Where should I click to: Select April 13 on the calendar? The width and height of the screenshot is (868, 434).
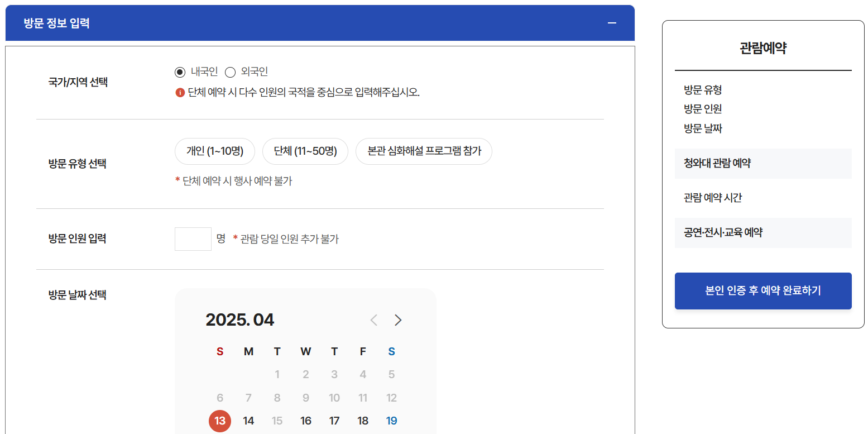pos(220,421)
